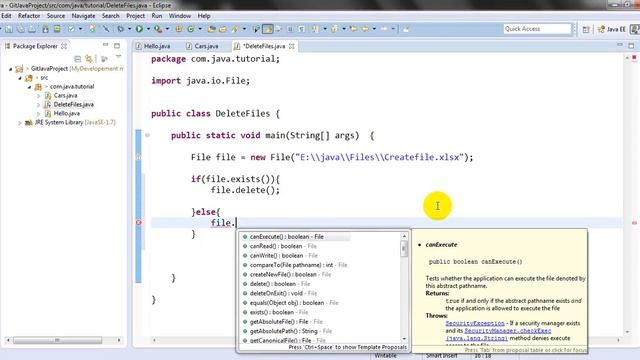Click the proposal list scroll-down arrow
Image resolution: width=640 pixels, height=360 pixels.
(404, 339)
